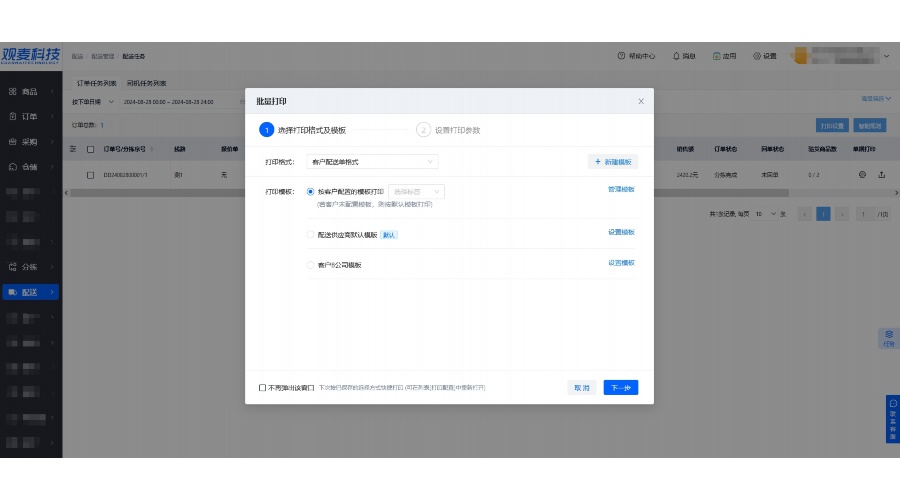
Task: Open 商品 in the left sidebar
Action: tap(30, 91)
